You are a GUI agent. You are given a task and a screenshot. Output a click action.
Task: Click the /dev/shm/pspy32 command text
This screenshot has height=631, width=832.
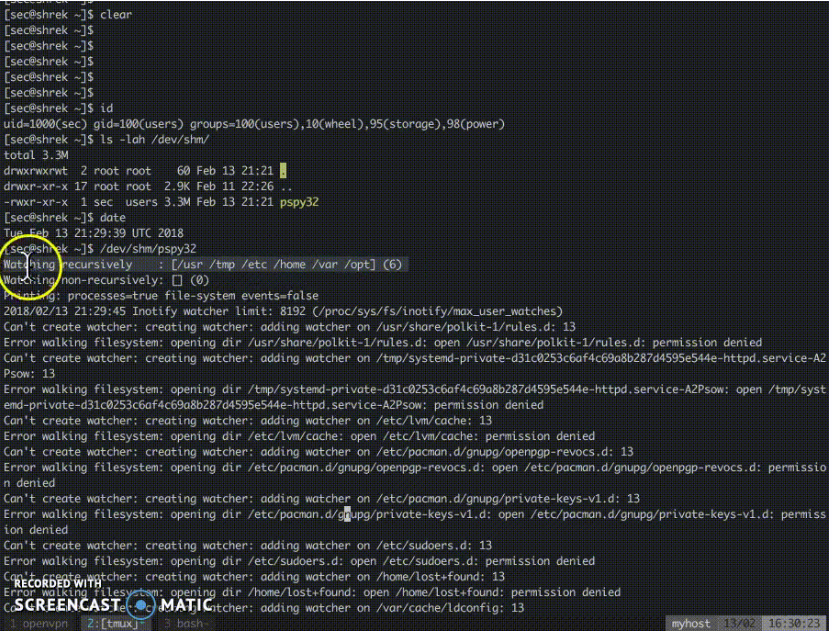(x=146, y=249)
